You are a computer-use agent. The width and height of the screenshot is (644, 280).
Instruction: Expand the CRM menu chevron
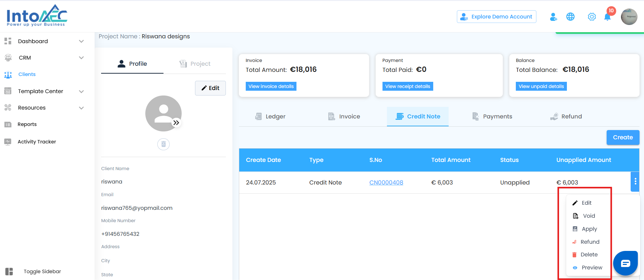81,58
